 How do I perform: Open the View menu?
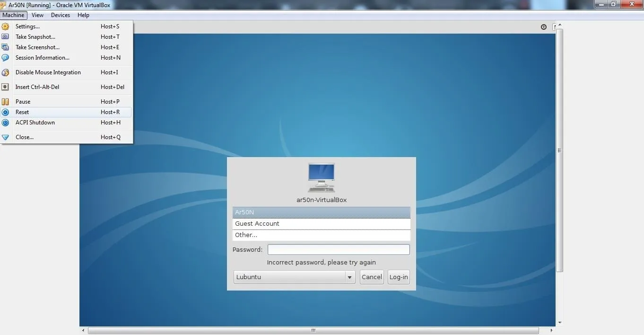click(x=38, y=15)
